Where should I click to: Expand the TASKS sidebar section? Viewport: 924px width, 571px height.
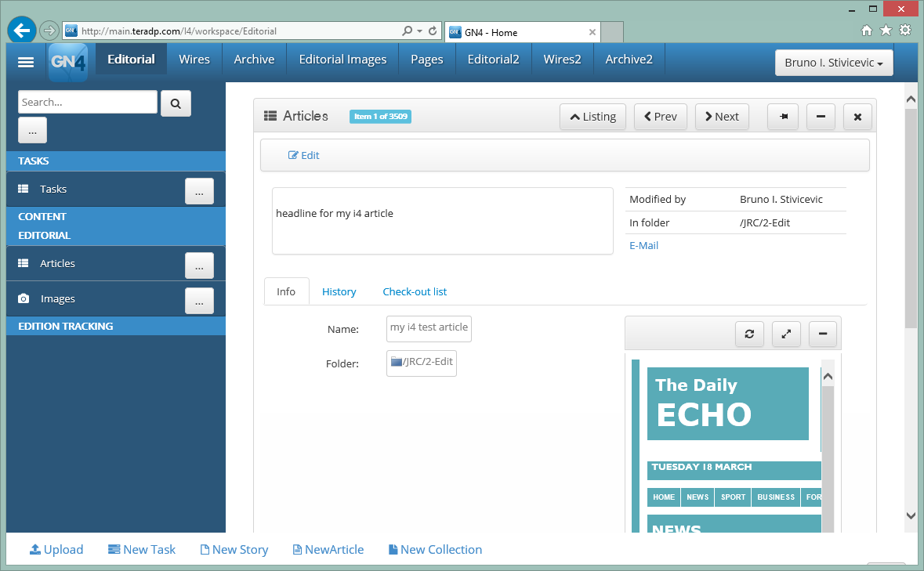tap(115, 161)
